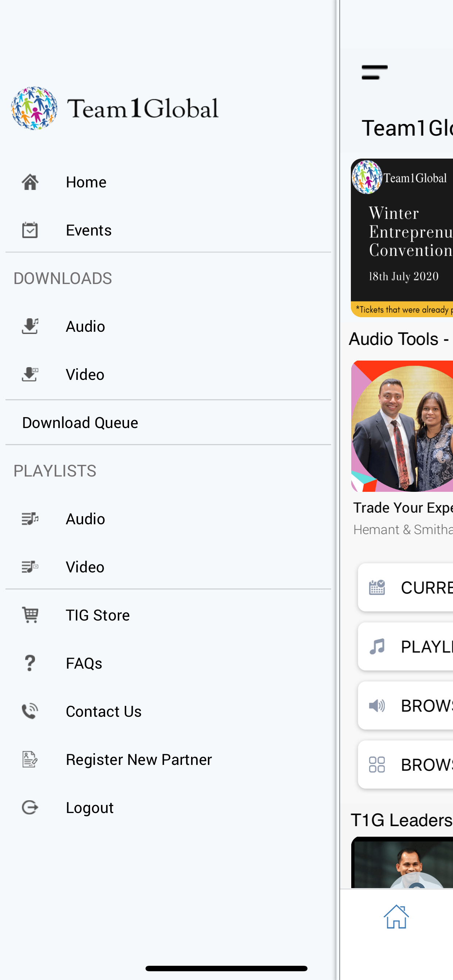Tap the Team1Global logo in drawer header

click(x=115, y=108)
